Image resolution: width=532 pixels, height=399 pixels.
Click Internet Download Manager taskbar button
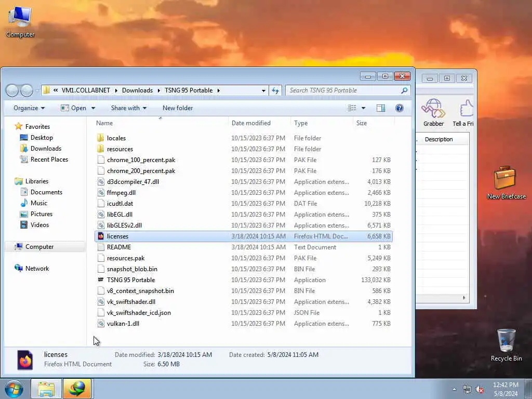coord(77,389)
